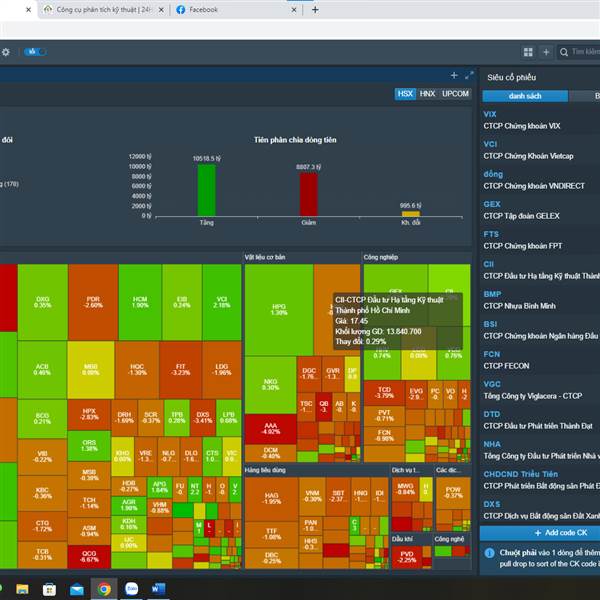
Task: Click the search magnifier icon
Action: coord(564,52)
